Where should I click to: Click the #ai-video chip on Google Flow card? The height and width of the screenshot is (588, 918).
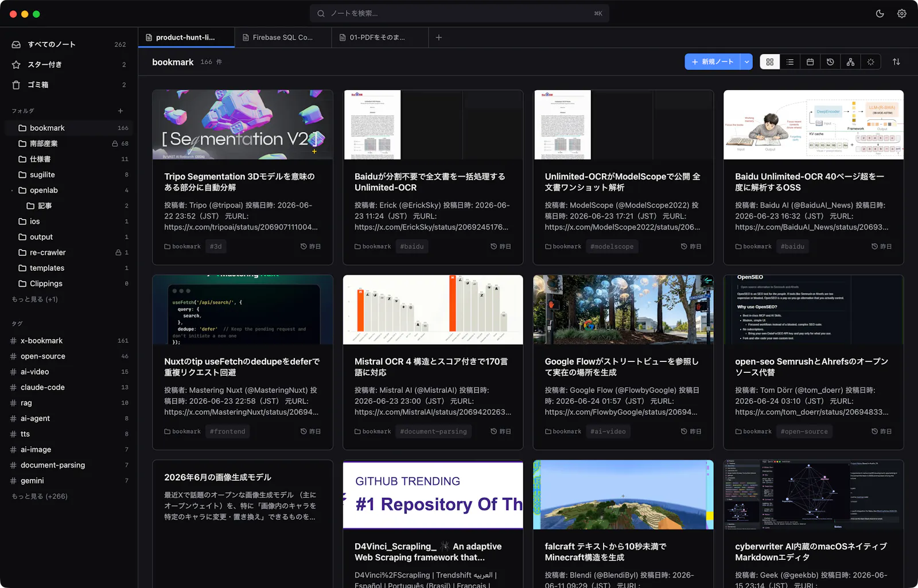608,431
